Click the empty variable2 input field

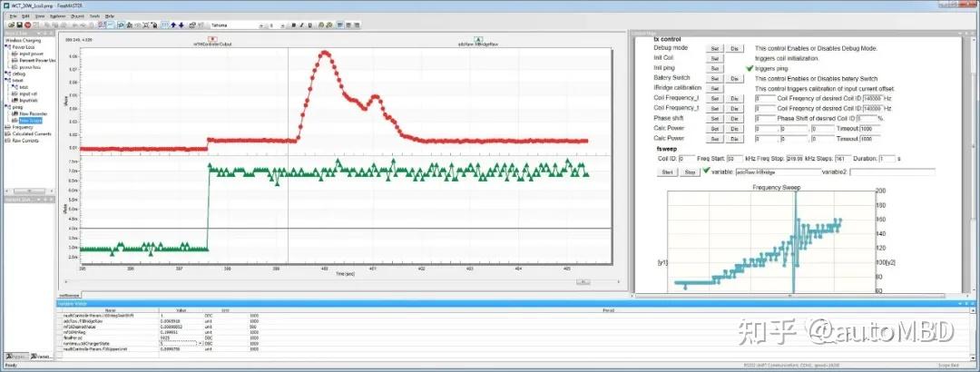click(x=893, y=171)
